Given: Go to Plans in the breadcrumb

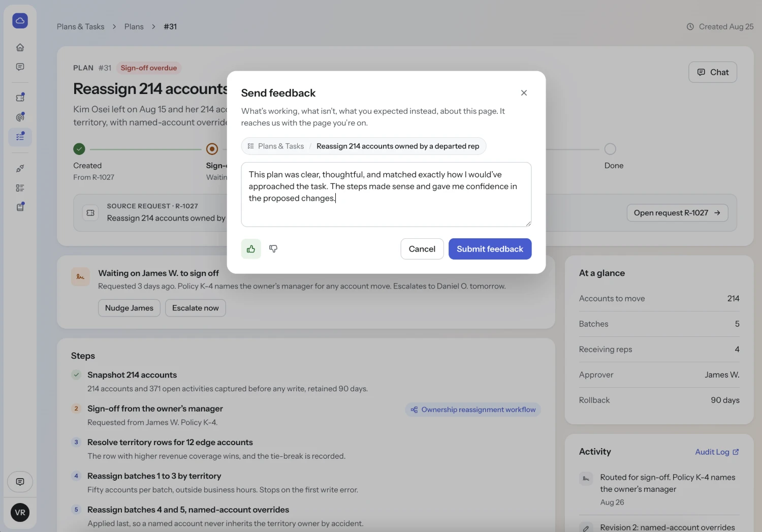Looking at the screenshot, I should point(134,26).
